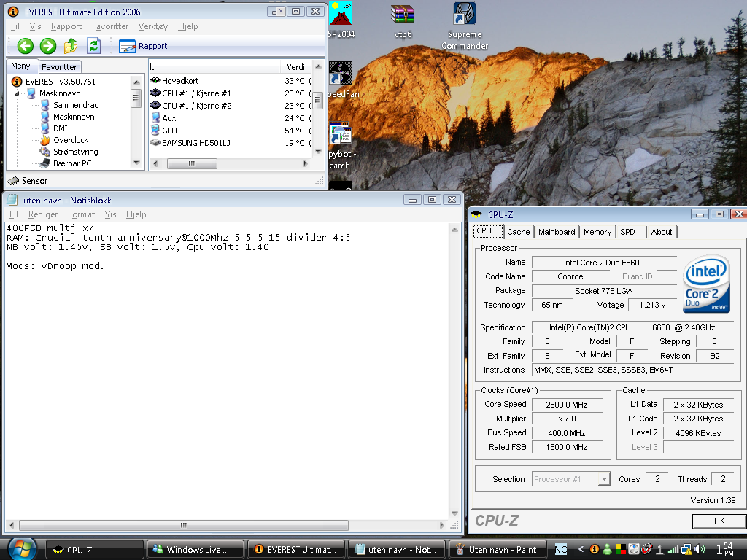747x560 pixels.
Task: Click EVEREST up-level arrow toolbar icon
Action: (71, 46)
